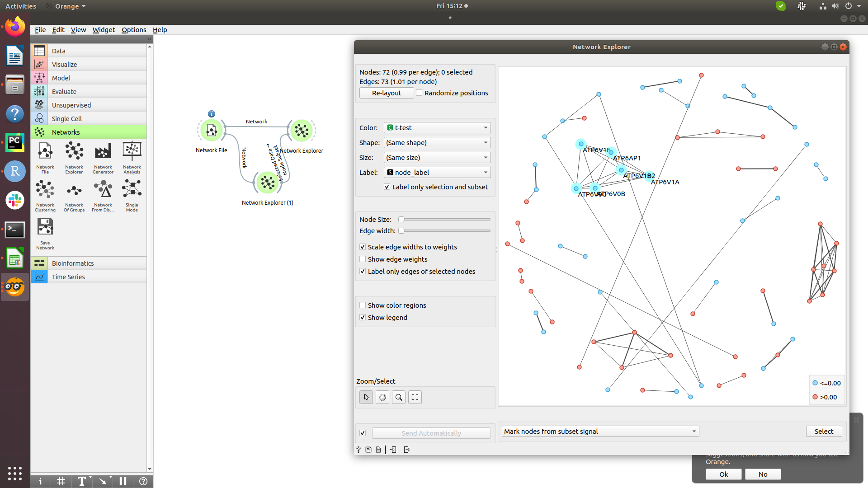This screenshot has height=488, width=868.
Task: Switch to the Bioinformatics category
Action: [x=72, y=263]
